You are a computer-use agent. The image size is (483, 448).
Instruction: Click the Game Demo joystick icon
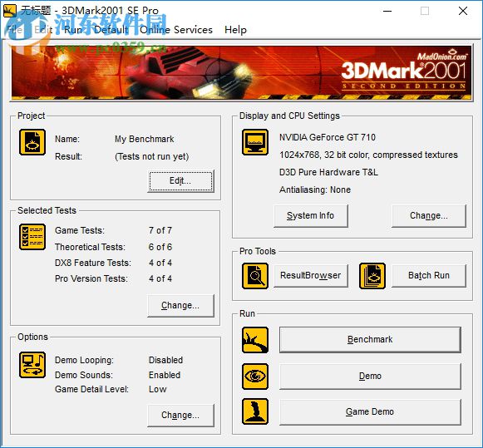[x=255, y=411]
